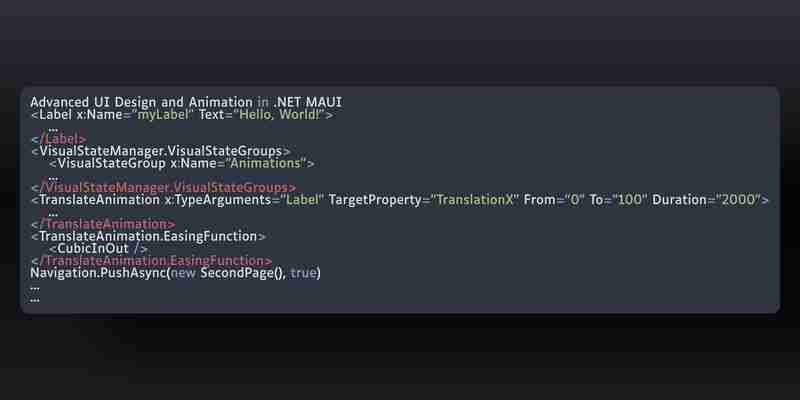Image resolution: width=800 pixels, height=400 pixels.
Task: Click the 'Animations' group name value
Action: [x=265, y=163]
